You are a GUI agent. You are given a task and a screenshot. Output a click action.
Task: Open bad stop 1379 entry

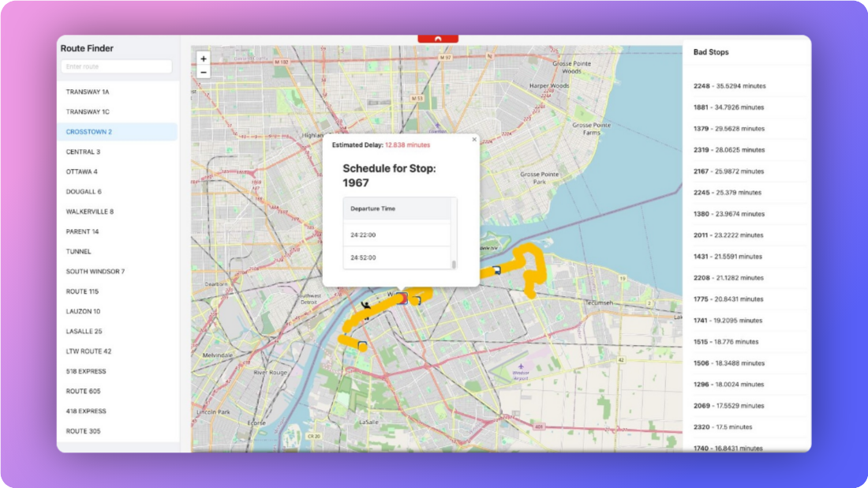pyautogui.click(x=729, y=129)
